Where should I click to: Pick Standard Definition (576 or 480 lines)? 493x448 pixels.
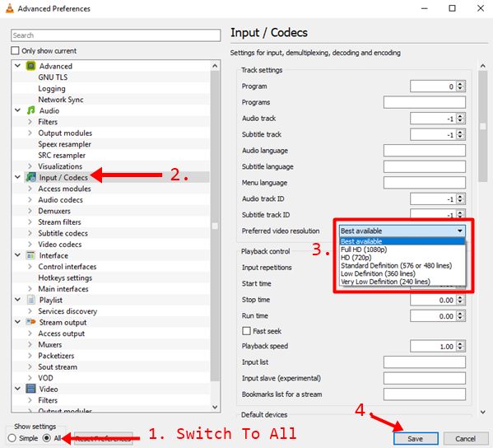pos(402,265)
